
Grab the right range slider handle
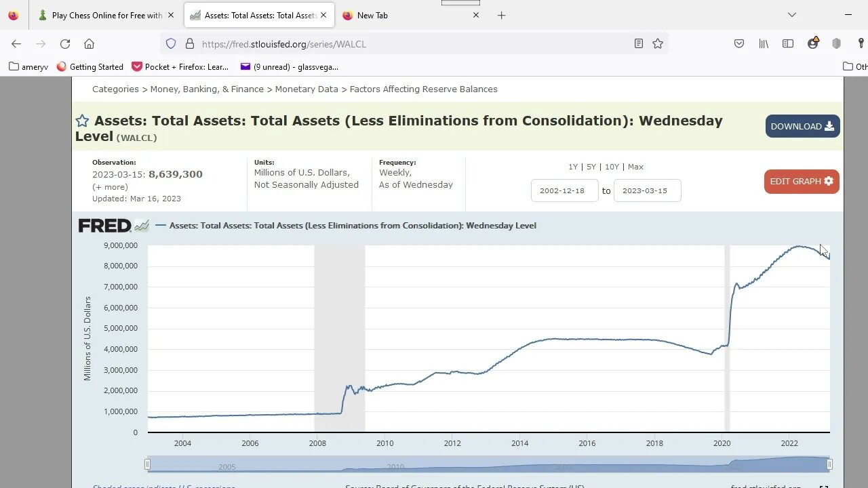pos(829,464)
